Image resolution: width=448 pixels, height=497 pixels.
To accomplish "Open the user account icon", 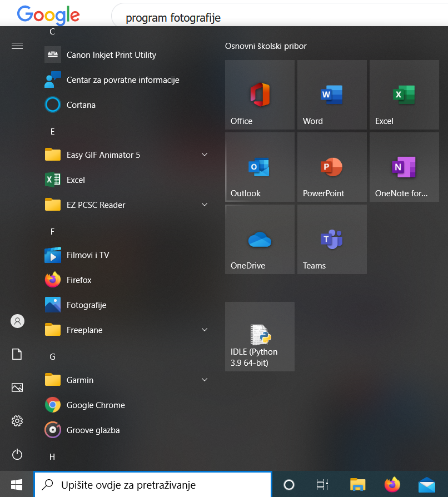I will click(17, 321).
